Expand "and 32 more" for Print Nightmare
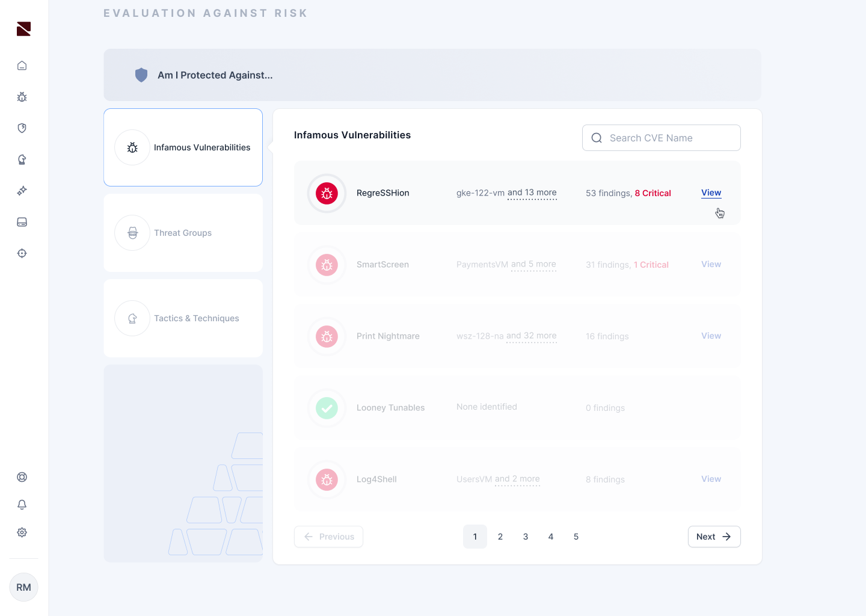Image resolution: width=866 pixels, height=616 pixels. 531,336
